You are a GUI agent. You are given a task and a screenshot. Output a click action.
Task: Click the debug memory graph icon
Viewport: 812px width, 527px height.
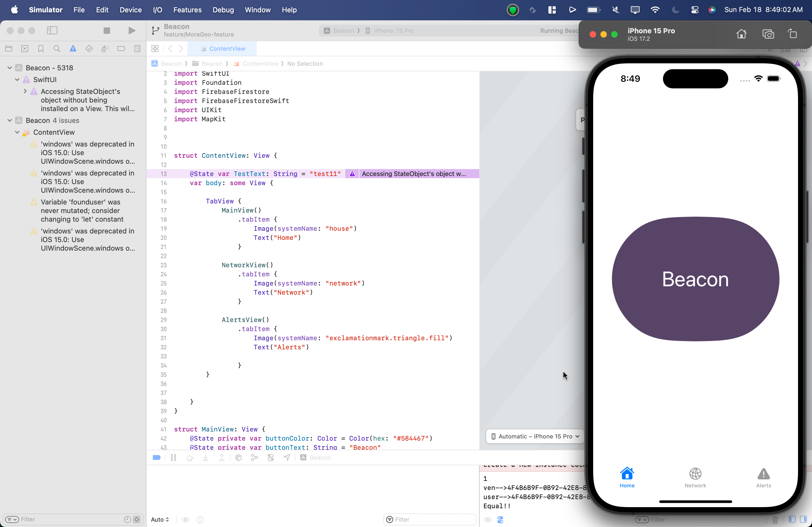click(255, 458)
